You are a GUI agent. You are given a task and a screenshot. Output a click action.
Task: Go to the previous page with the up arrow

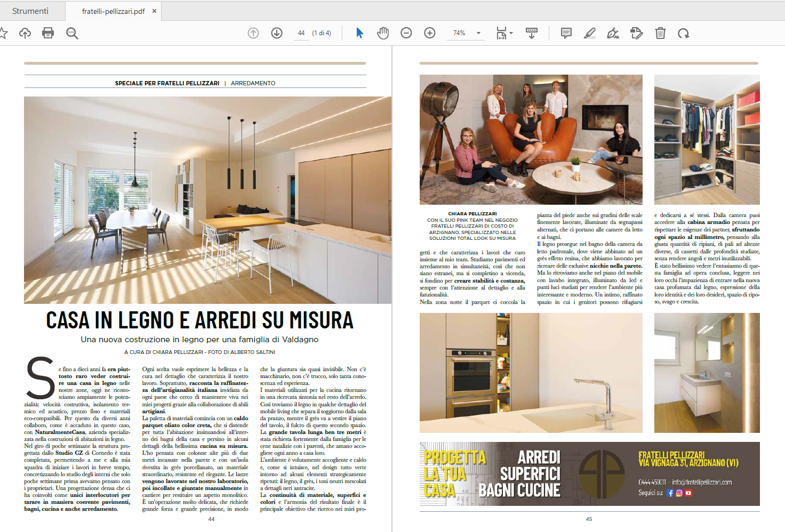tap(253, 33)
